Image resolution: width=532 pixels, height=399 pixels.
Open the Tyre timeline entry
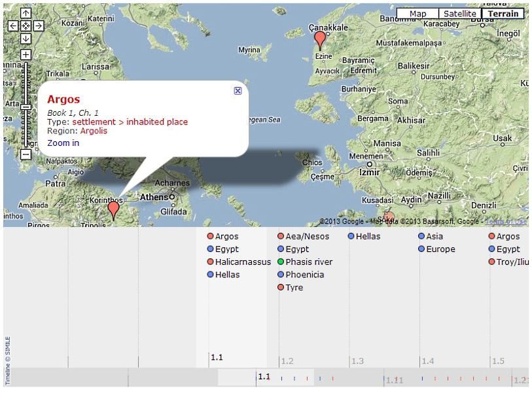(x=294, y=287)
